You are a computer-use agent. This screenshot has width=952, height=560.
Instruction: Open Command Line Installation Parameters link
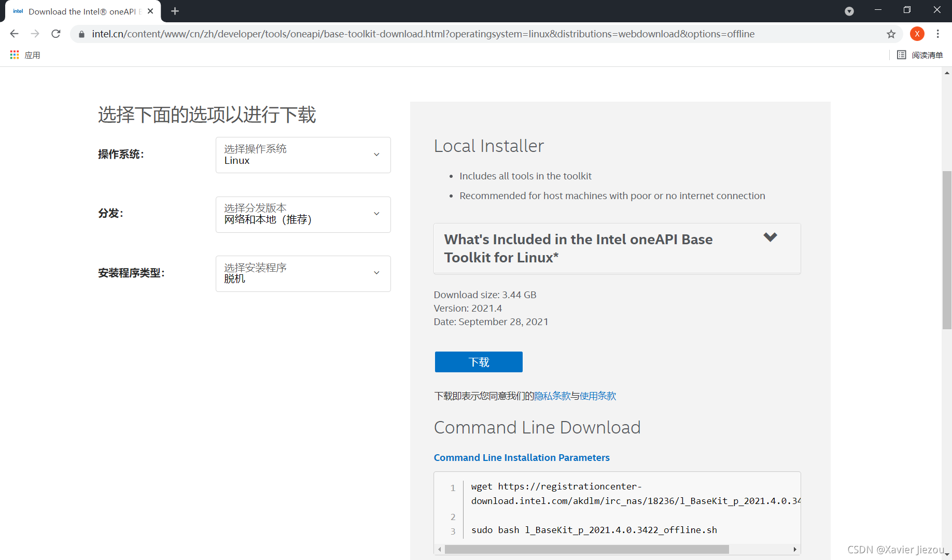(522, 457)
